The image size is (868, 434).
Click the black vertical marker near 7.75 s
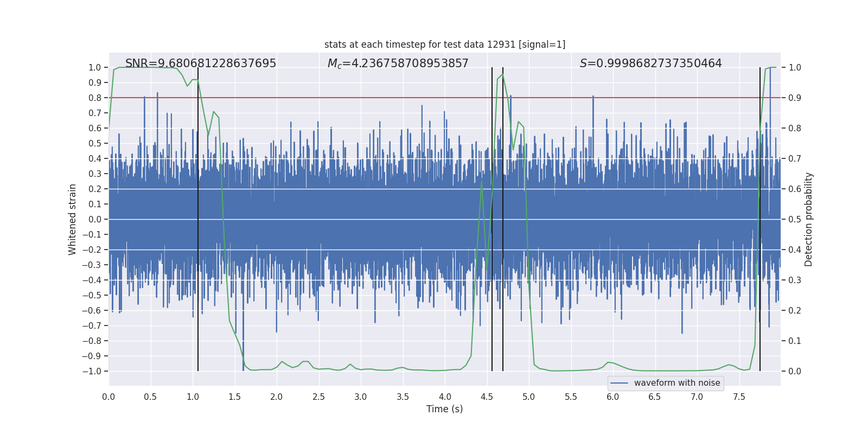click(760, 219)
